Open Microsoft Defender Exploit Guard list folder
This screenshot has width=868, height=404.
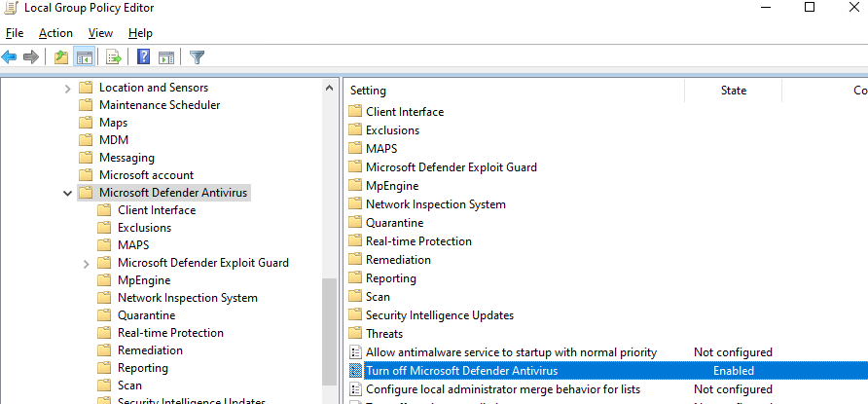coord(452,167)
